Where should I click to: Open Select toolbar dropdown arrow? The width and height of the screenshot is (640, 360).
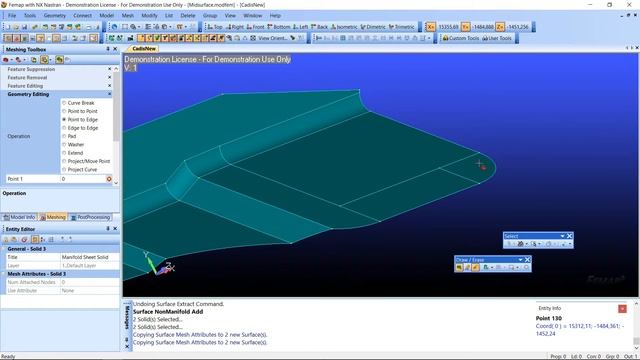(562, 236)
